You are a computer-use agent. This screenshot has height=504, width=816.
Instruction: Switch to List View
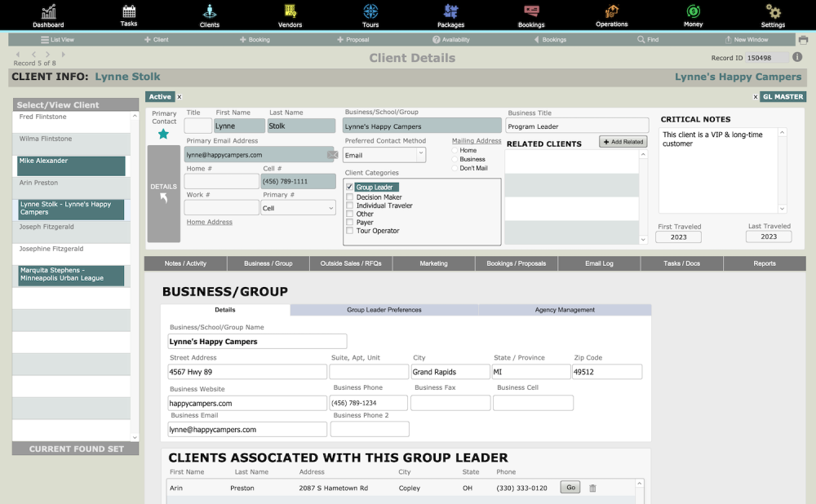click(x=57, y=39)
